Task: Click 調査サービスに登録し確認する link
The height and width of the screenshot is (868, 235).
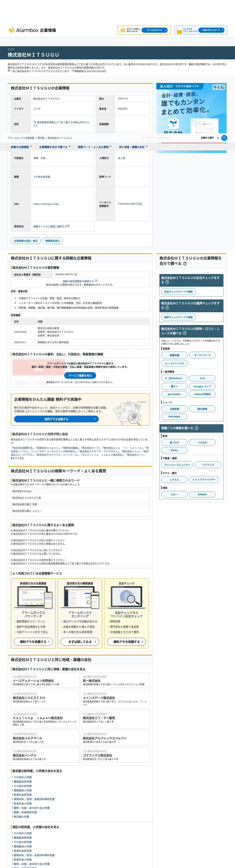Action: 50,226
